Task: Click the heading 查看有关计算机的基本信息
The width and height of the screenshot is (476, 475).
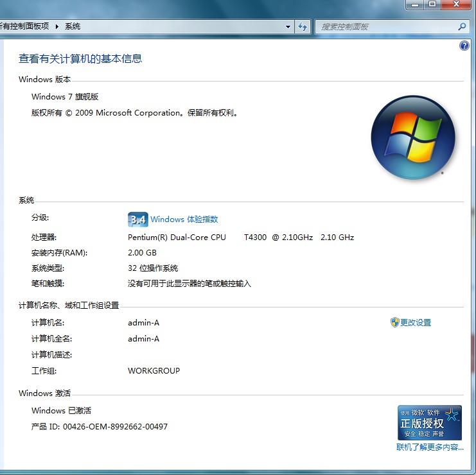Action: [x=80, y=58]
